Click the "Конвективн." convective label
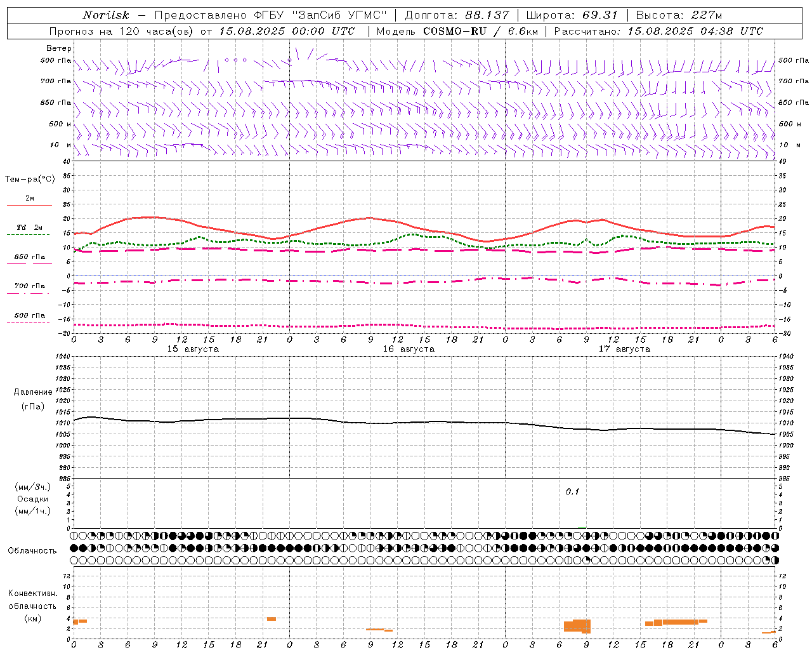Image resolution: width=812 pixels, height=650 pixels. [x=33, y=594]
